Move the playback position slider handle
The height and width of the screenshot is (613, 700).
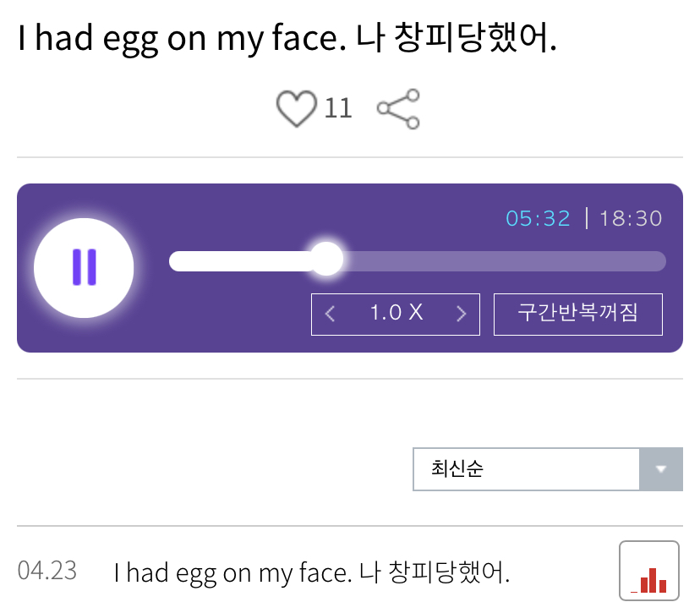tap(326, 260)
